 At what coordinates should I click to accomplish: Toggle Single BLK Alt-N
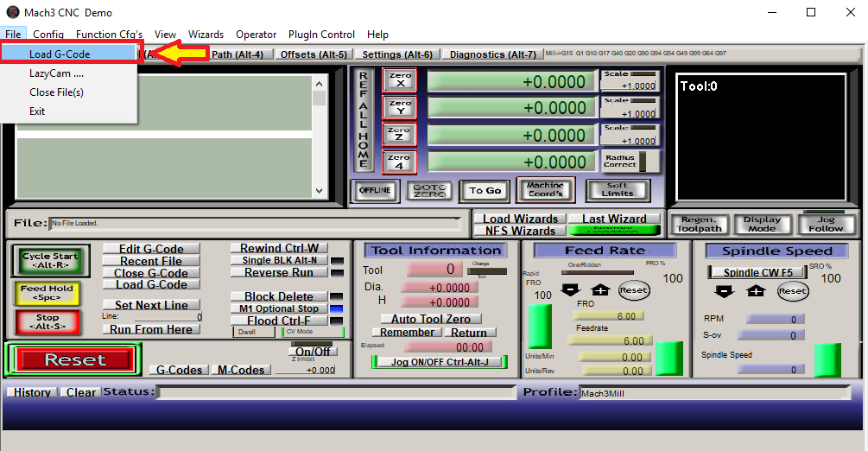tap(280, 260)
